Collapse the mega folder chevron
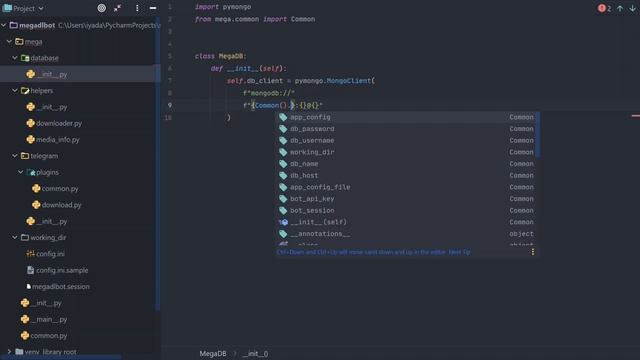 point(9,42)
